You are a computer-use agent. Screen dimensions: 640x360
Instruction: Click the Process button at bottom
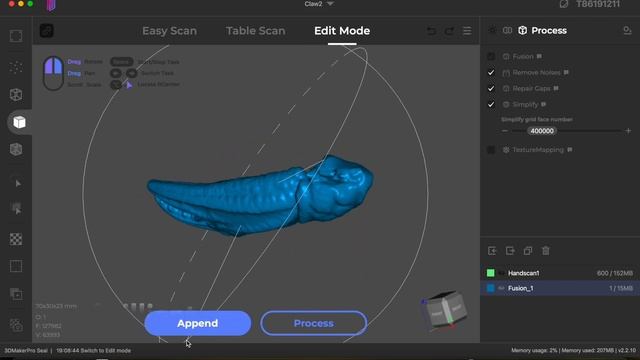pos(313,323)
